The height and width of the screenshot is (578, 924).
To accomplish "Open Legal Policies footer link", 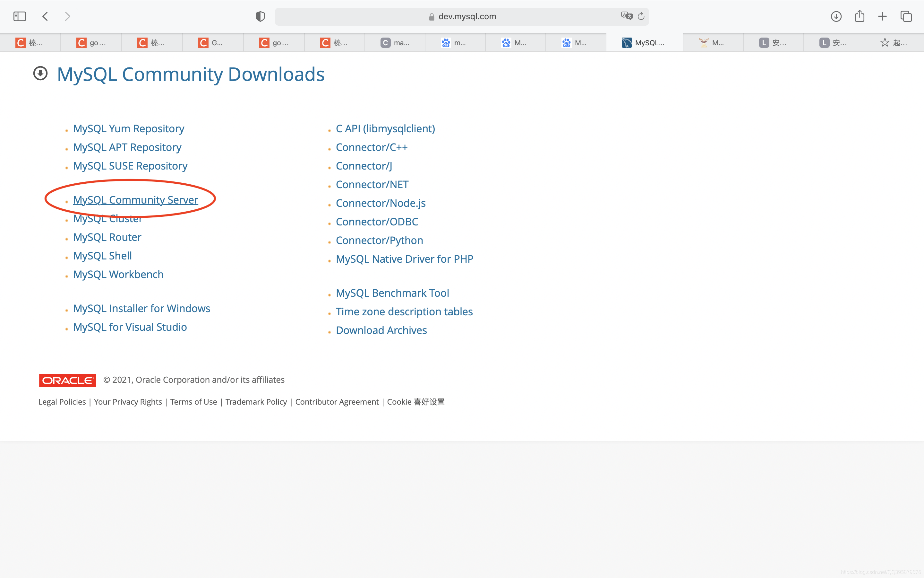I will (62, 402).
